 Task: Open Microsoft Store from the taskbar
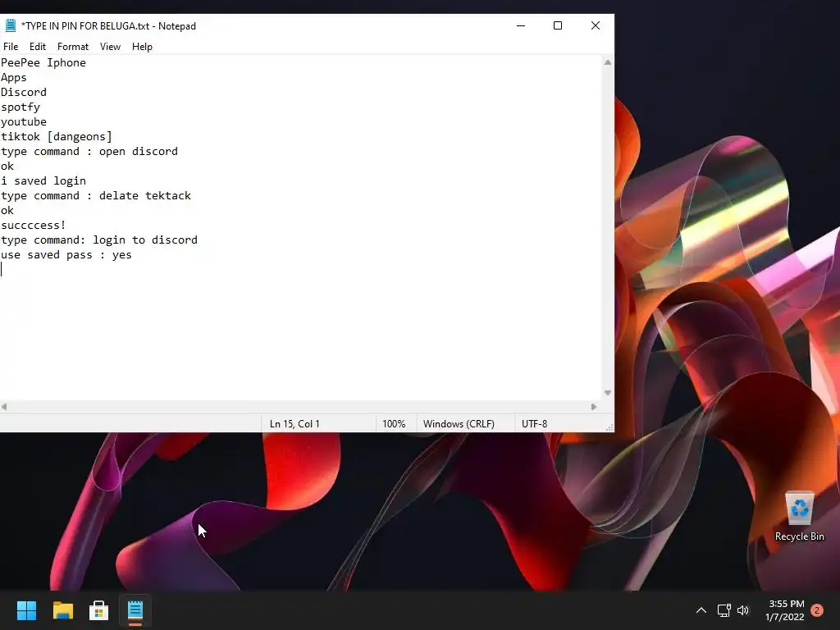(x=98, y=610)
